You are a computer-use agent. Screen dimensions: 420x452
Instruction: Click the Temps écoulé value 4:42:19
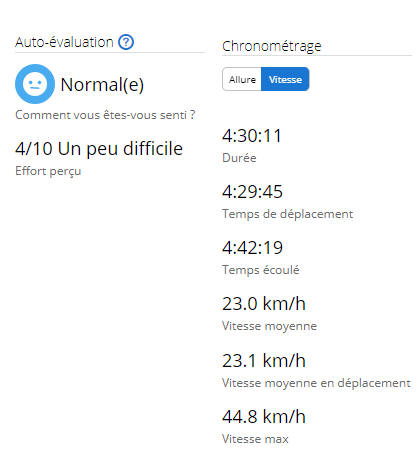click(x=252, y=248)
